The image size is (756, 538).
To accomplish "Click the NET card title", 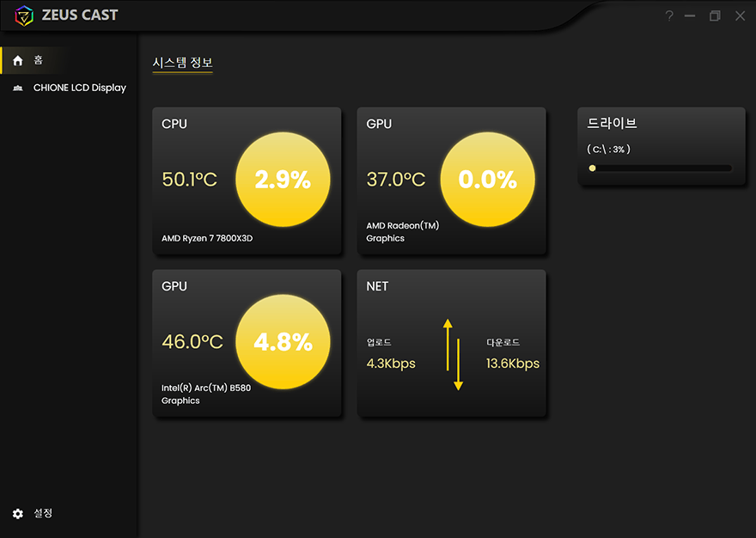I will tap(377, 286).
